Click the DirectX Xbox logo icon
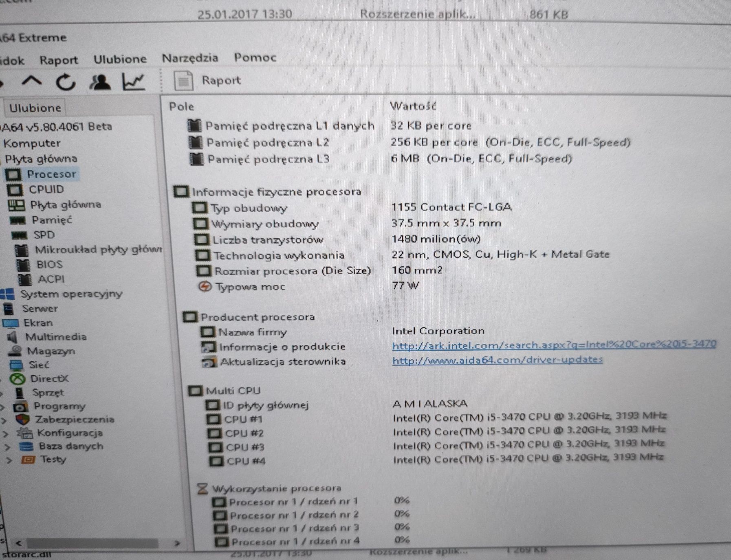This screenshot has height=560, width=731. [18, 379]
